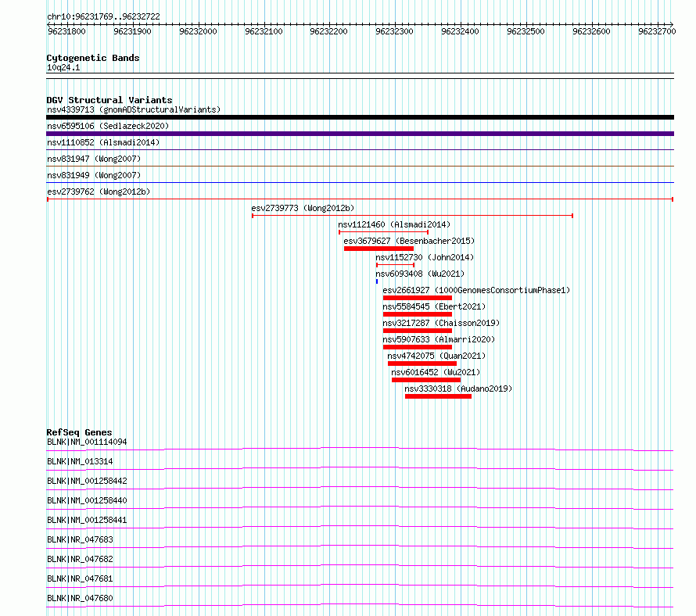Screen dimensions: 696x616
Task: Click the red bar under nsv4742075
Action: 422,364
